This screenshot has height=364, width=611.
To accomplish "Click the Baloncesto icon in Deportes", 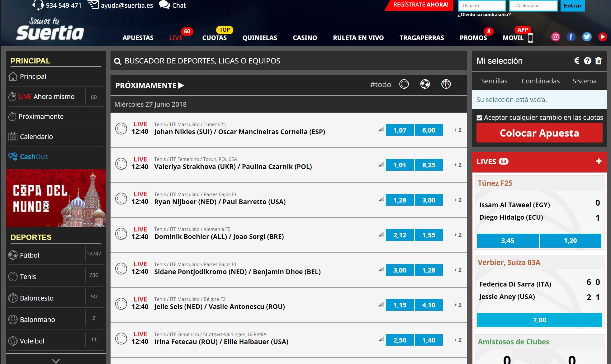I will pyautogui.click(x=13, y=298).
